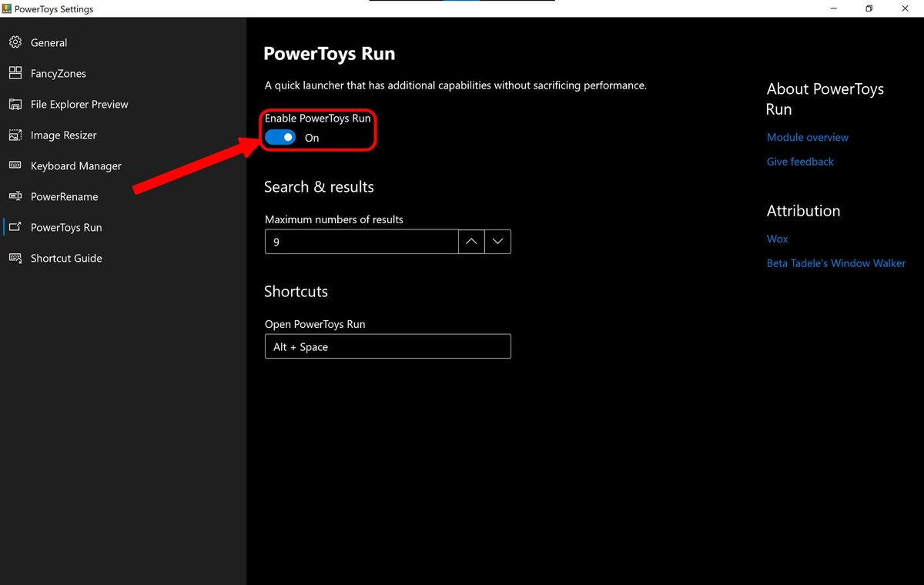Click the Open PowerToys Run shortcut field
The image size is (924, 585).
[x=387, y=346]
